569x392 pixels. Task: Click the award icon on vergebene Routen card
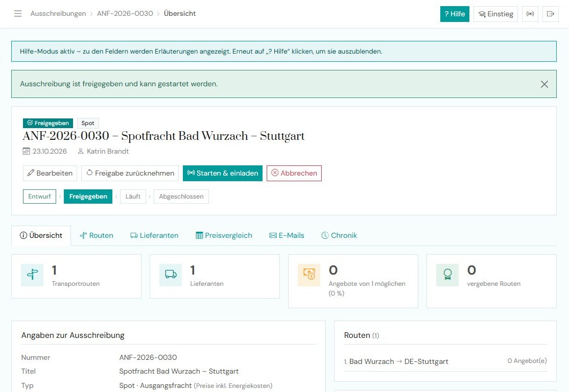[447, 275]
